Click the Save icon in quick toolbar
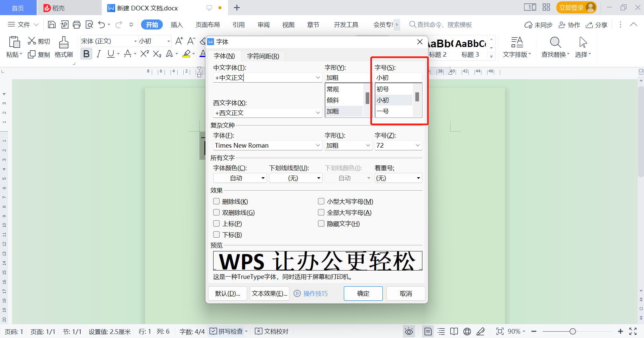The image size is (644, 338). [52, 25]
